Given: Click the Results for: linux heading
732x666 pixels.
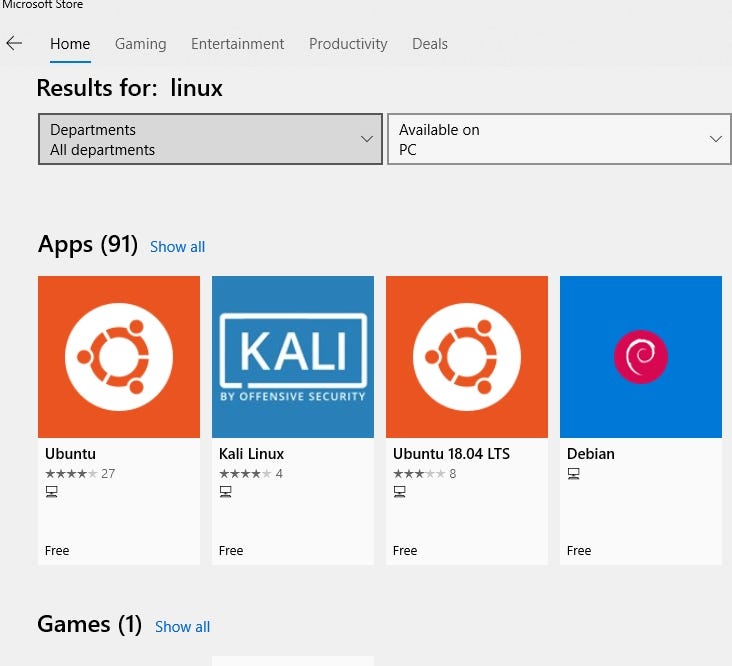Looking at the screenshot, I should pos(130,88).
